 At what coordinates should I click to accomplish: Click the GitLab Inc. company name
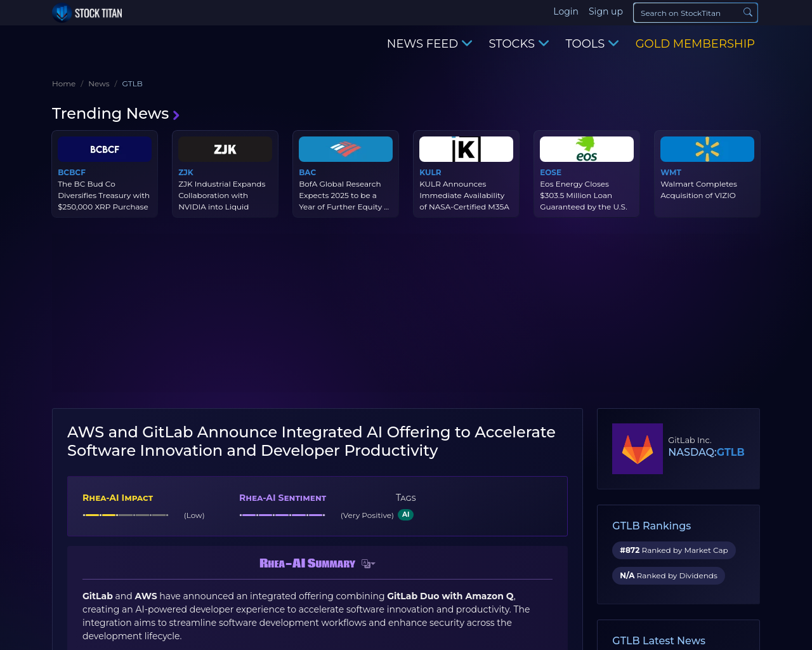pyautogui.click(x=690, y=440)
